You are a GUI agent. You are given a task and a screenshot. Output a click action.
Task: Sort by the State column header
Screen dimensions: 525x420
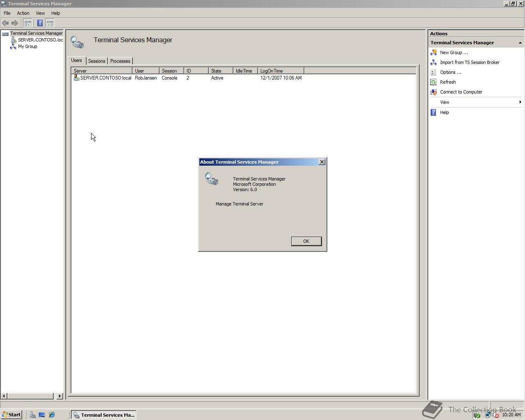221,71
